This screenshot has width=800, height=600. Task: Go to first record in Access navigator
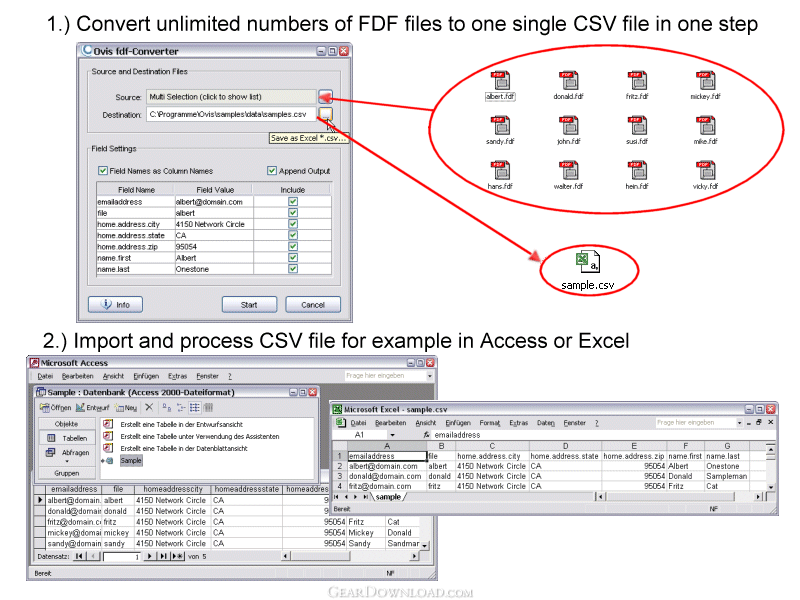[x=79, y=556]
